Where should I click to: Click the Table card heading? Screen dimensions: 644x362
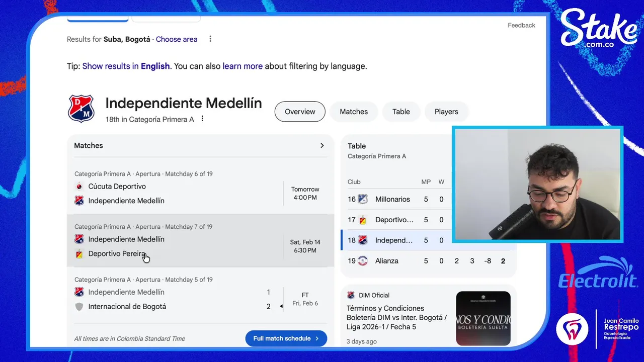pos(357,146)
